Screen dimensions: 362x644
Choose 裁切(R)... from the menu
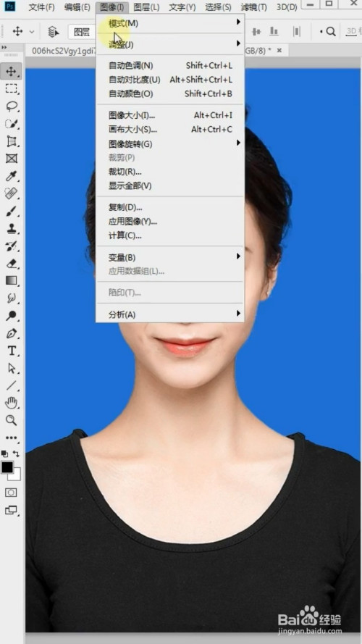coord(170,172)
